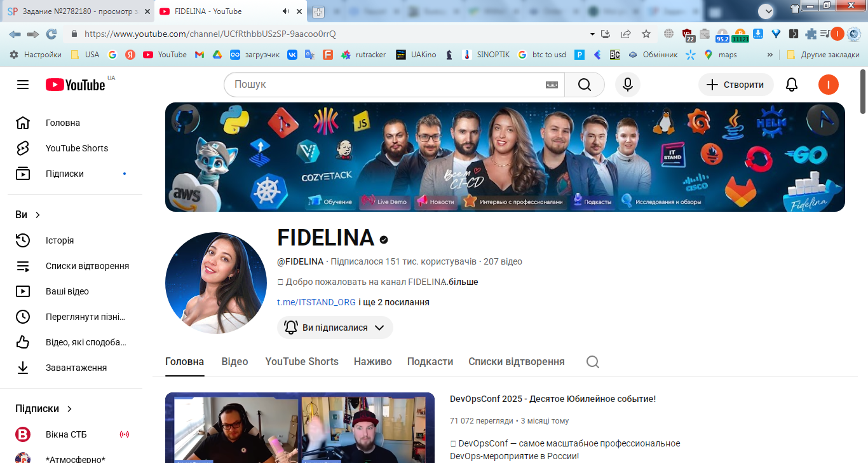Switch to the Списки відтворення channel tab
This screenshot has width=868, height=463.
(517, 362)
